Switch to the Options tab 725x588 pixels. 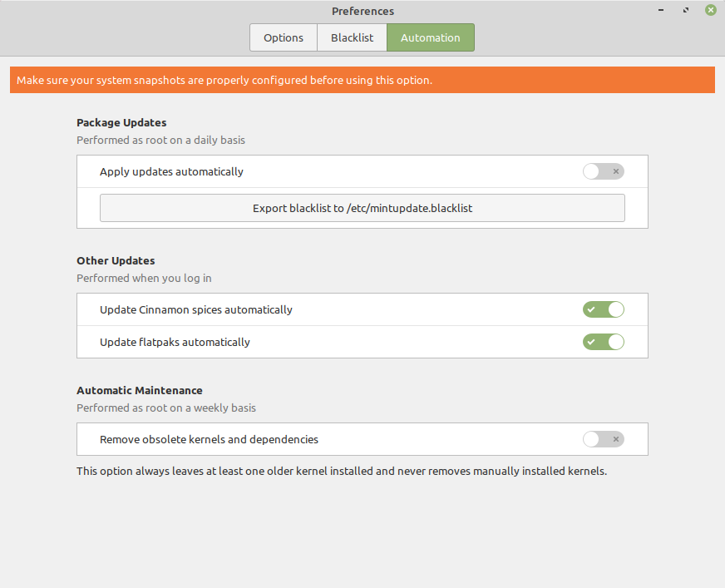[284, 37]
